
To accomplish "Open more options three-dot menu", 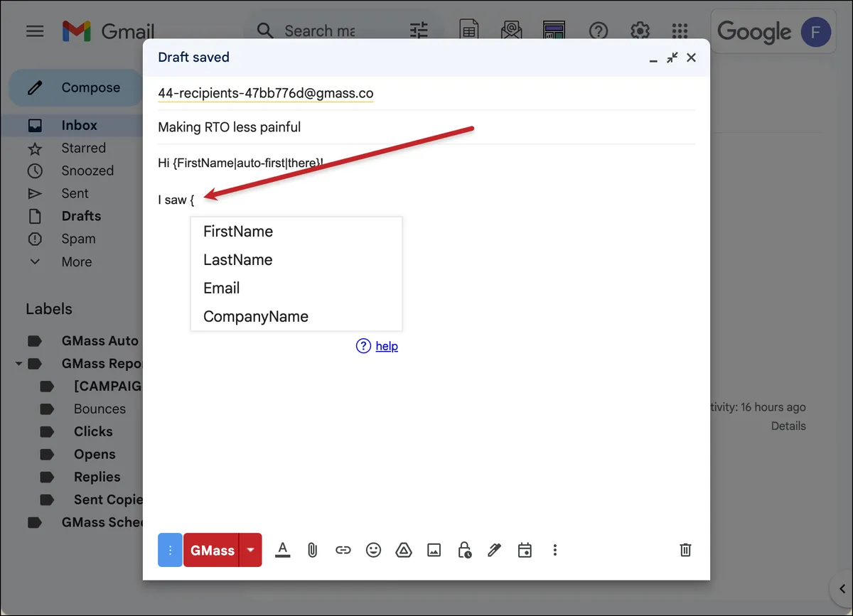I will click(x=555, y=550).
